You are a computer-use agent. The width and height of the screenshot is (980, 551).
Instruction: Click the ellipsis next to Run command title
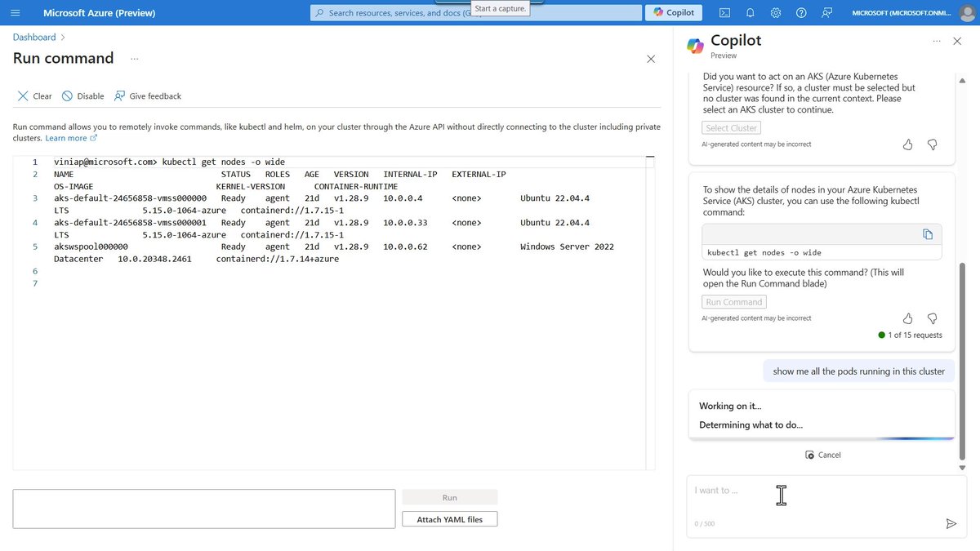(x=134, y=59)
